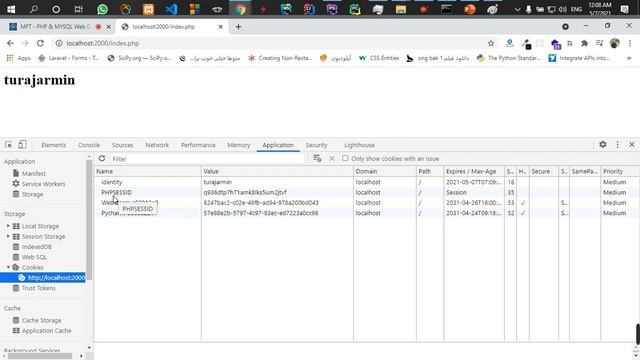Open WhatsApp from the taskbar

(102, 9)
